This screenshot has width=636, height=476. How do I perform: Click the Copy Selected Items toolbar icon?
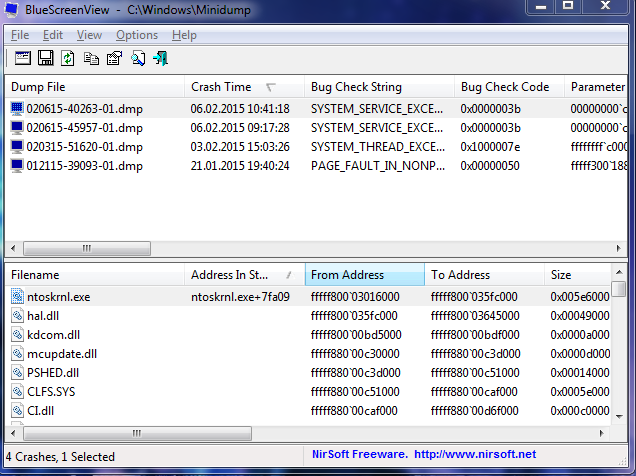tap(91, 59)
